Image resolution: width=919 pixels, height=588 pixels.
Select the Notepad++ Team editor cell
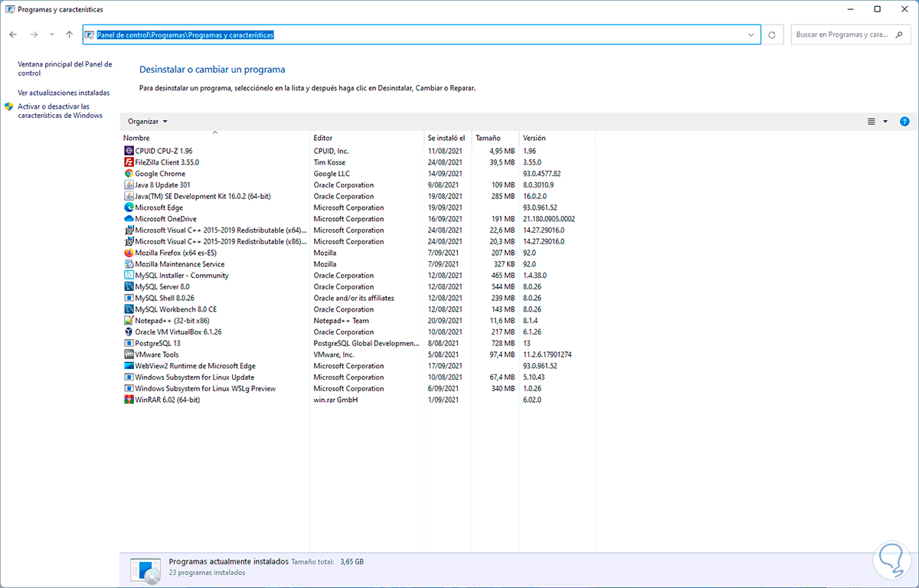pos(341,320)
